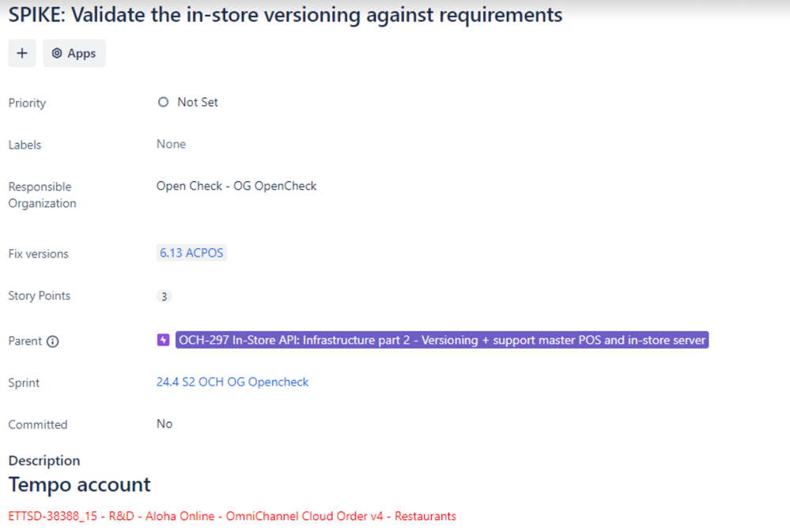The width and height of the screenshot is (790, 532).
Task: Click the Committed No value
Action: coord(164,424)
